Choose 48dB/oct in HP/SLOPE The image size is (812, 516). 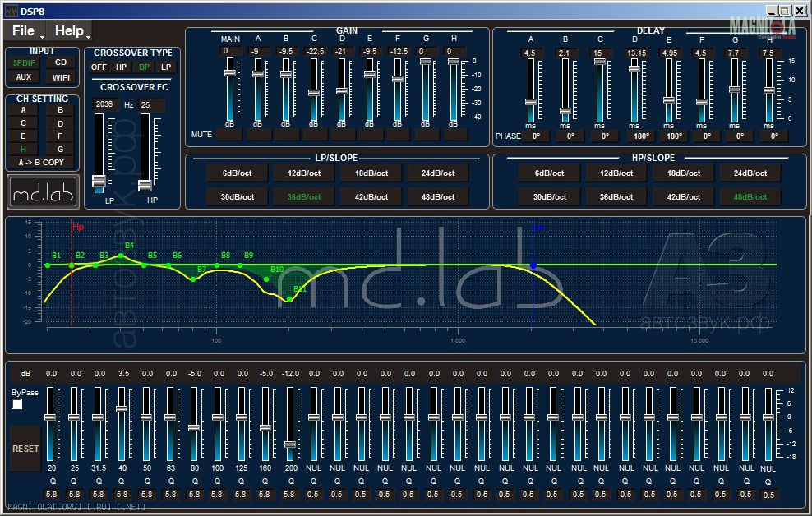[750, 196]
